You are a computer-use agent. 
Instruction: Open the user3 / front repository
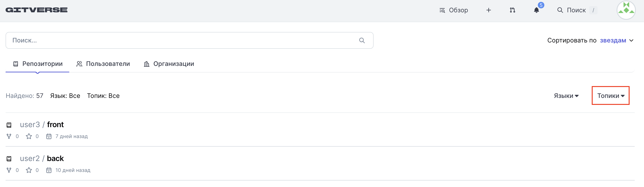point(55,125)
